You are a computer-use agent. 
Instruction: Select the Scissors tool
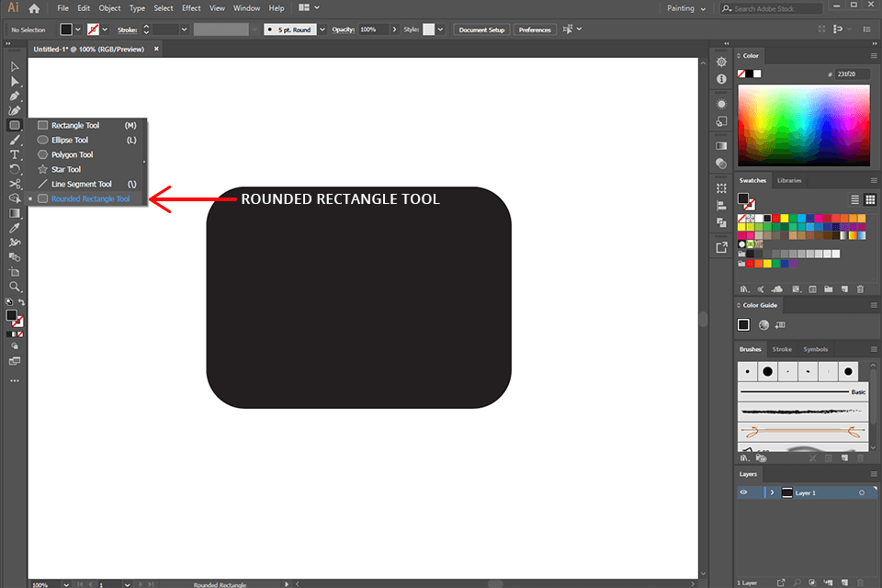tap(14, 184)
